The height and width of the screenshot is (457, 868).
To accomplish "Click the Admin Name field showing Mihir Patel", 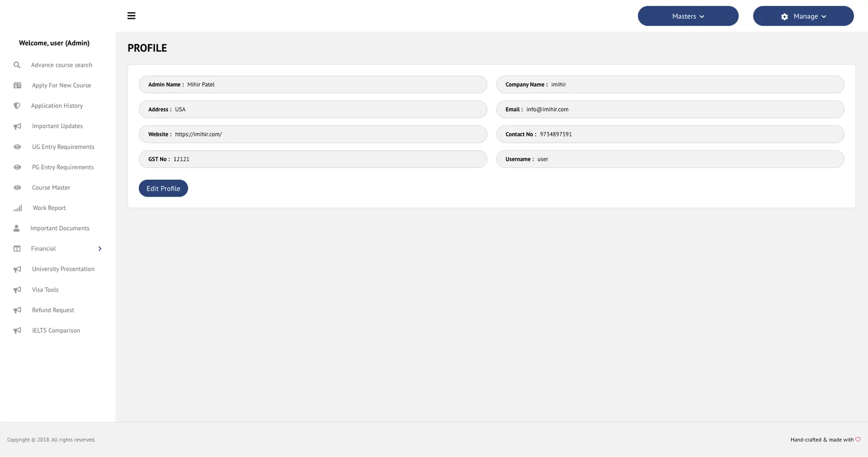I will [x=313, y=85].
